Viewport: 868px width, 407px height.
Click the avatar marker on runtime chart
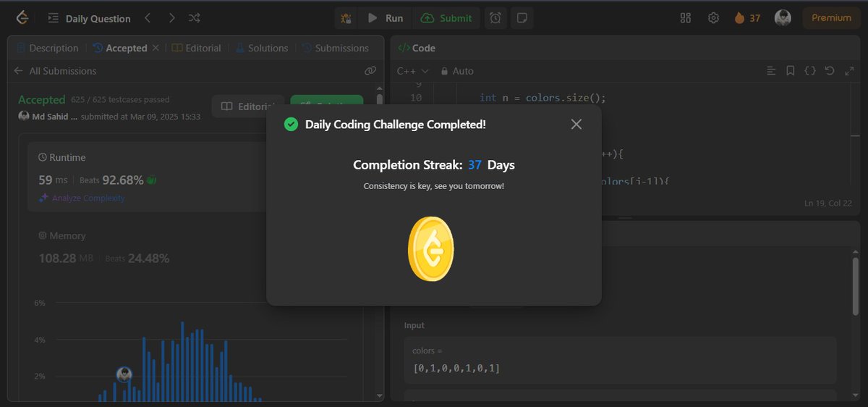click(125, 374)
